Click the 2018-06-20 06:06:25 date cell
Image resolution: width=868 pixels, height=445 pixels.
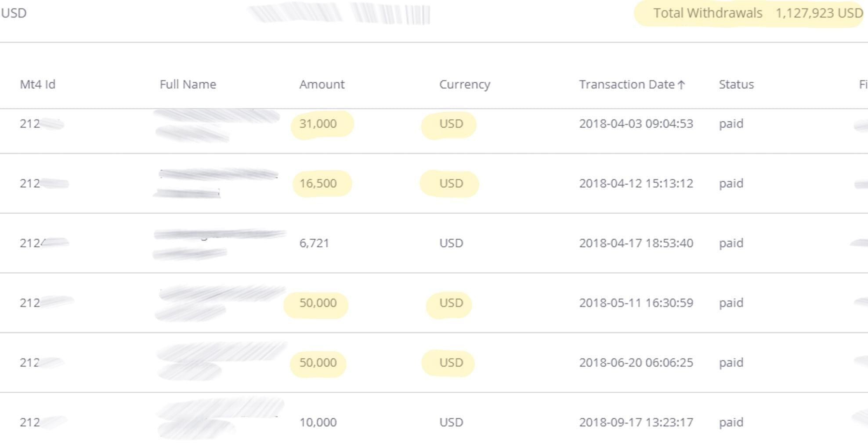(x=636, y=363)
